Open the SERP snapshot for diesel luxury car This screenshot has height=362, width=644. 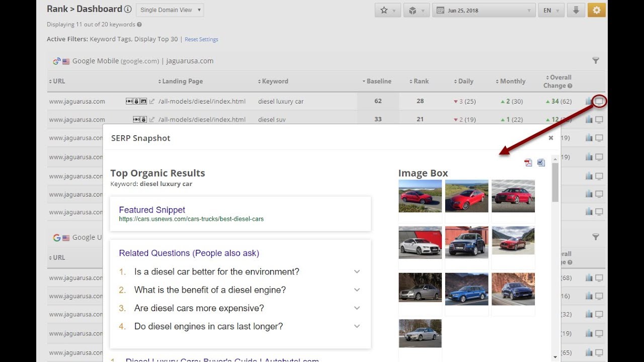click(x=599, y=102)
